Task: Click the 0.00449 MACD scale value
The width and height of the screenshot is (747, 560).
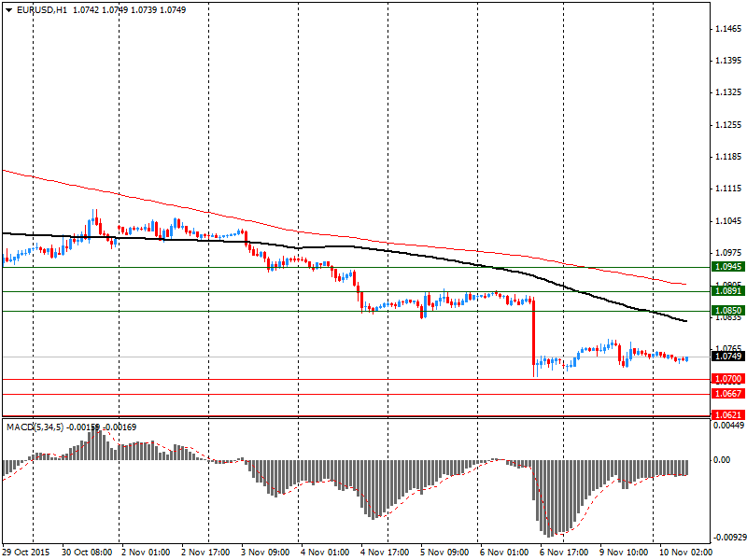Action: click(728, 426)
